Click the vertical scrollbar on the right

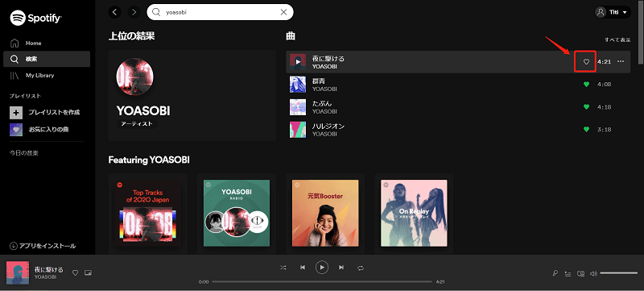point(641,33)
